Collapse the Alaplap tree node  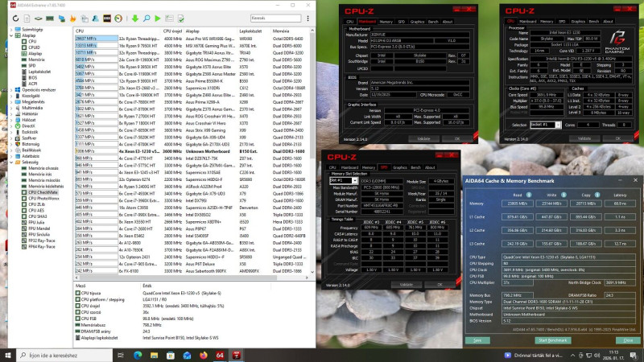pos(11,35)
